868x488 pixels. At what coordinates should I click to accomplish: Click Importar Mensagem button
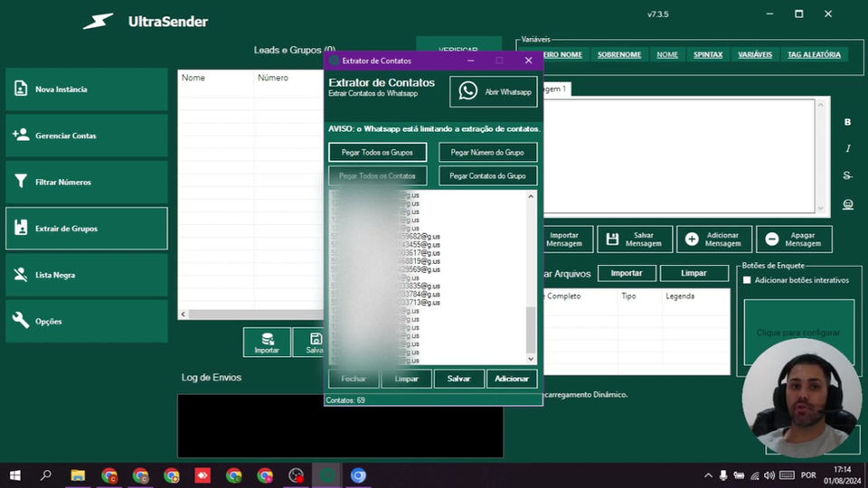[x=568, y=239]
